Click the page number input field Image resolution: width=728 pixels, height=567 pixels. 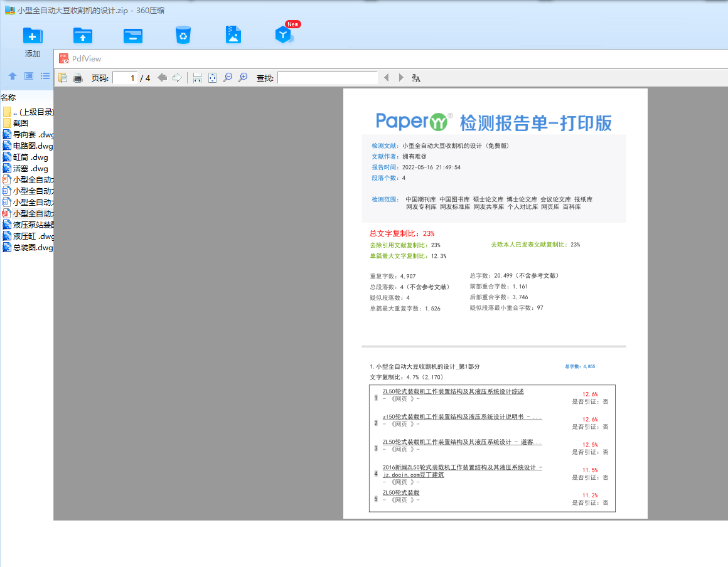pos(125,78)
